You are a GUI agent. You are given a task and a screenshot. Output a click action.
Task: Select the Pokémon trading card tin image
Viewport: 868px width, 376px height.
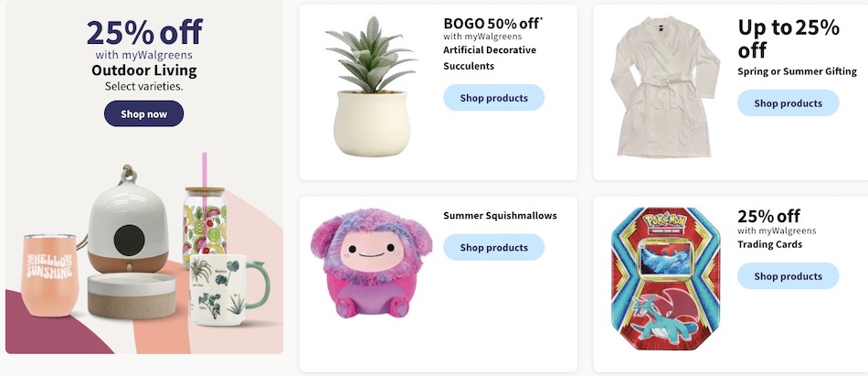coord(665,280)
